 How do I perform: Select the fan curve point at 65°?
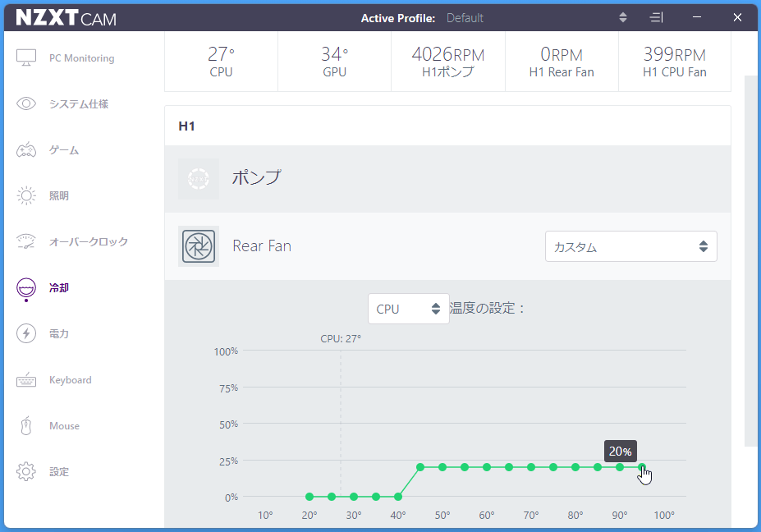(x=509, y=467)
